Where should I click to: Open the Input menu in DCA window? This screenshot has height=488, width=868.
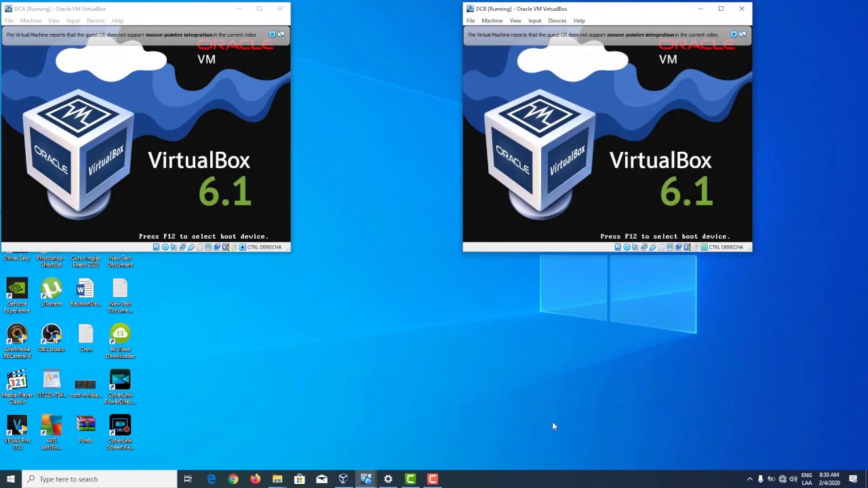(x=73, y=20)
